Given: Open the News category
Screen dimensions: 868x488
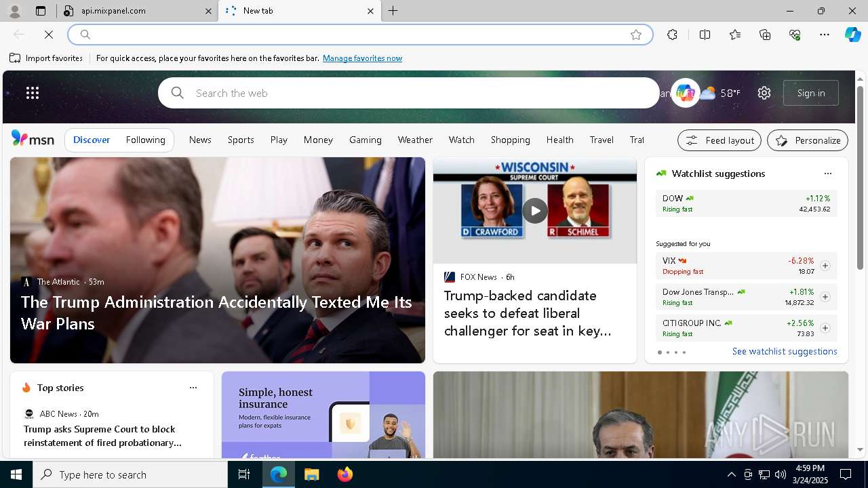Looking at the screenshot, I should point(200,140).
